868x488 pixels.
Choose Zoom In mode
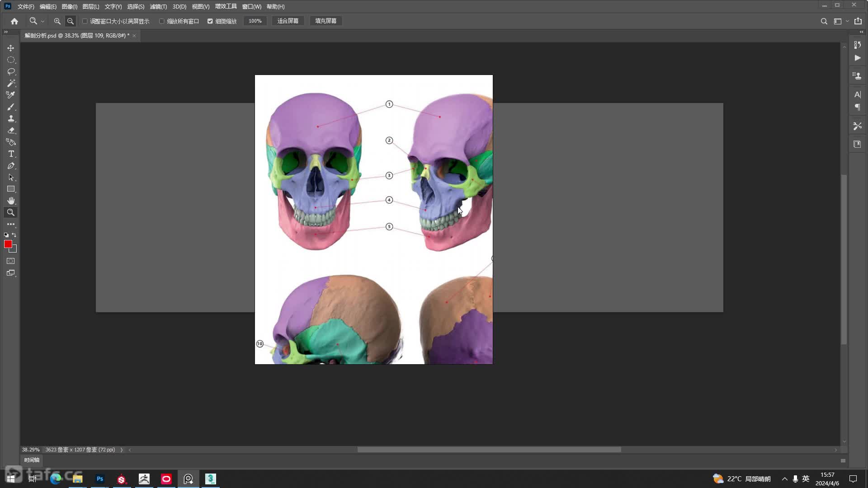pyautogui.click(x=57, y=21)
